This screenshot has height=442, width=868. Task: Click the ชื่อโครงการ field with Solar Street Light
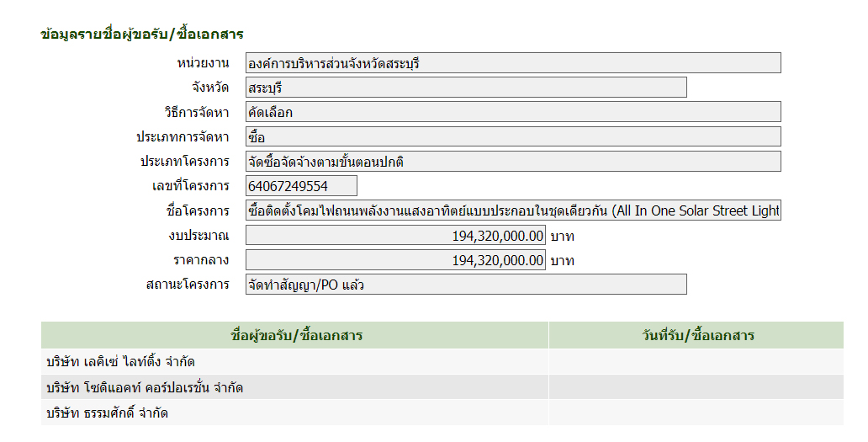coord(513,210)
